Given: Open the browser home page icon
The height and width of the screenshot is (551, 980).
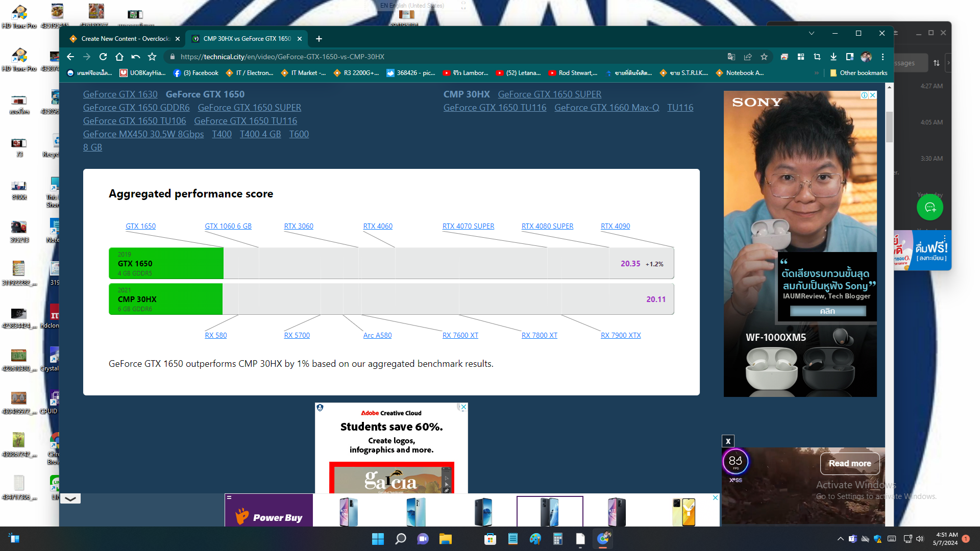Looking at the screenshot, I should (x=119, y=57).
